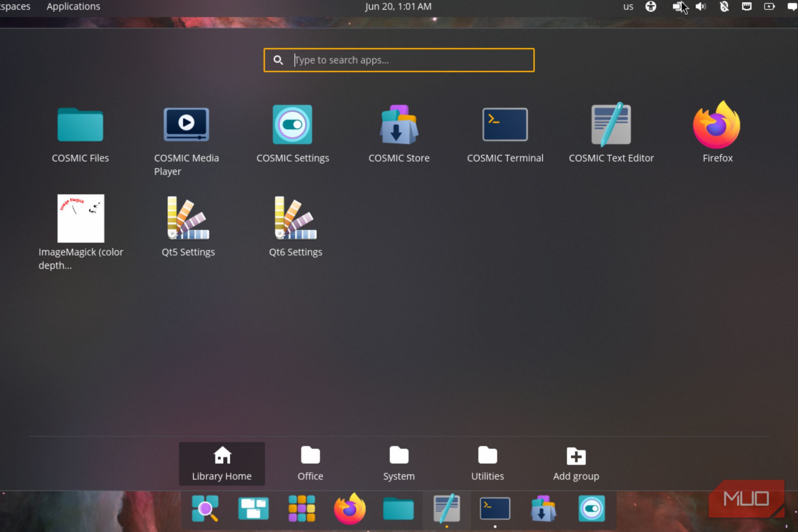798x532 pixels.
Task: Launch Qt6 Settings
Action: [296, 227]
